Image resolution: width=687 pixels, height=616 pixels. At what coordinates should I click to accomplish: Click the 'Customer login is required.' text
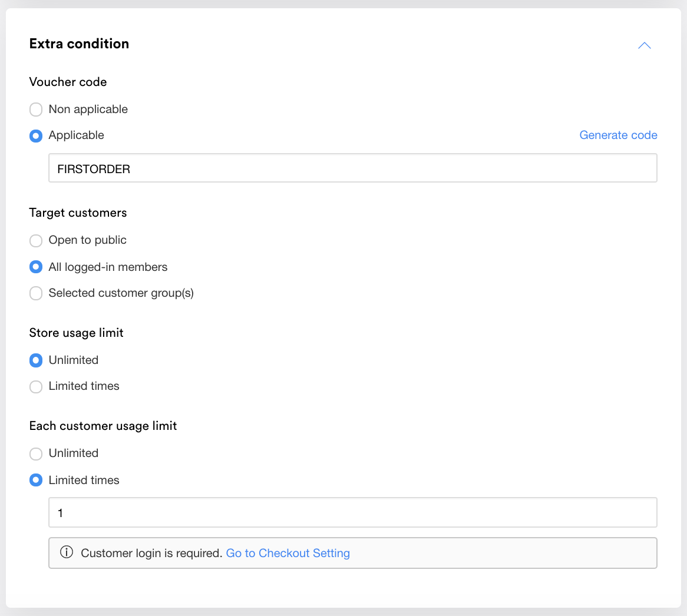tap(151, 553)
